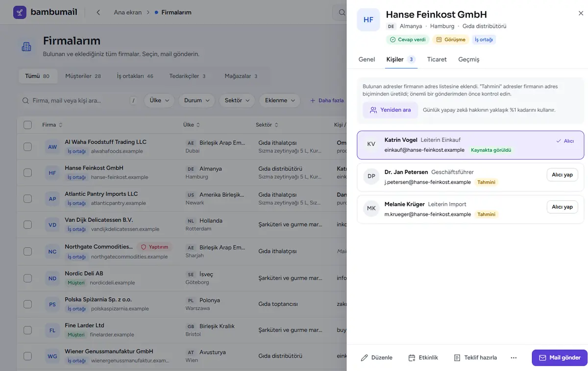This screenshot has width=588, height=371.
Task: Open the three-dots more actions menu
Action: 514,358
